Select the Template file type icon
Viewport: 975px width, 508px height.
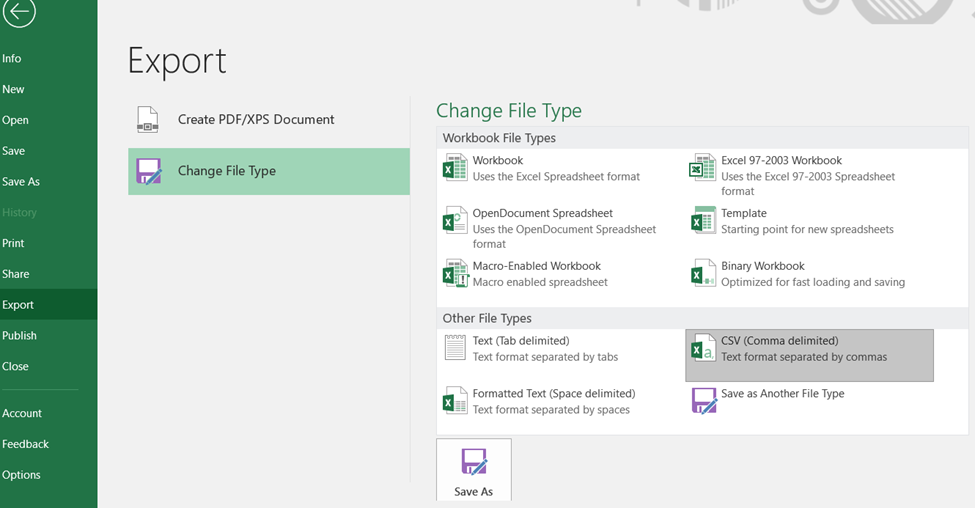pos(703,220)
